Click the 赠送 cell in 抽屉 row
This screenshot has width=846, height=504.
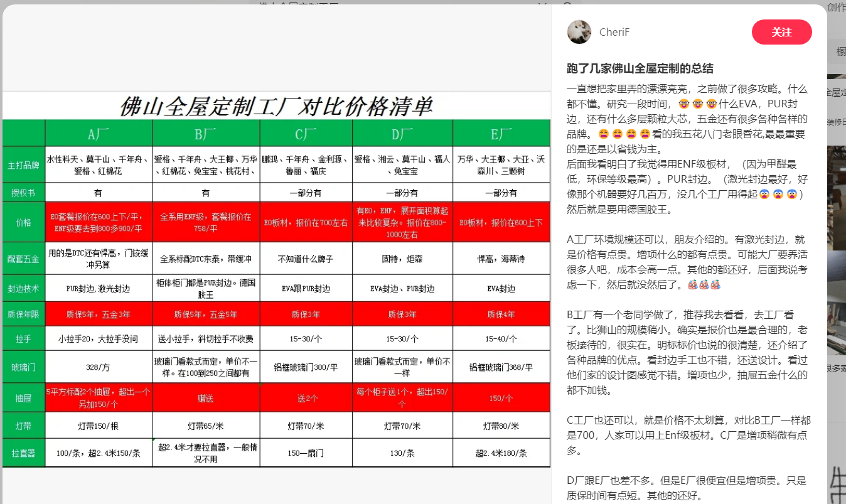[x=206, y=397]
